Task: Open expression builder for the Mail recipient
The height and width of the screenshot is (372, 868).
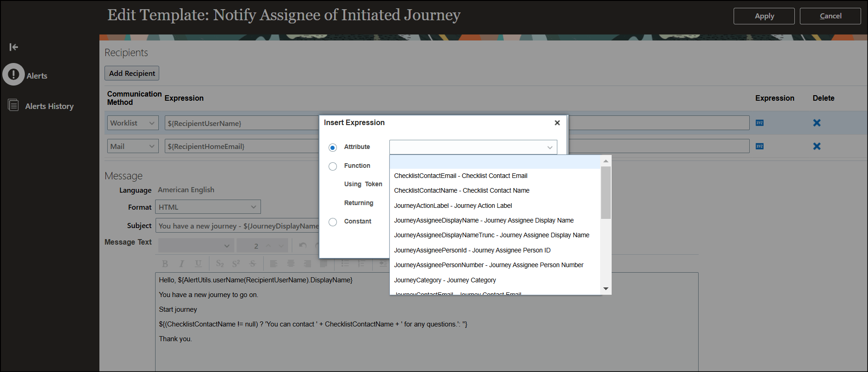Action: 759,146
